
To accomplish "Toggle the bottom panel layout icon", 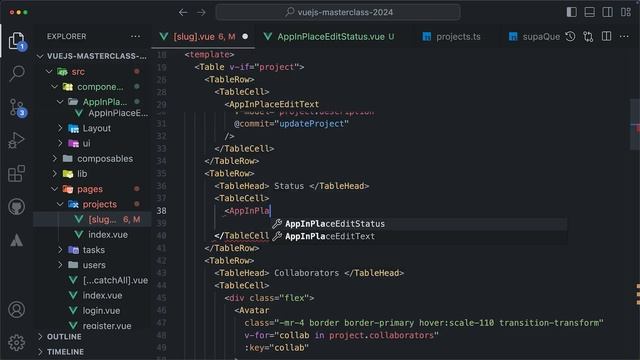I will (x=589, y=12).
